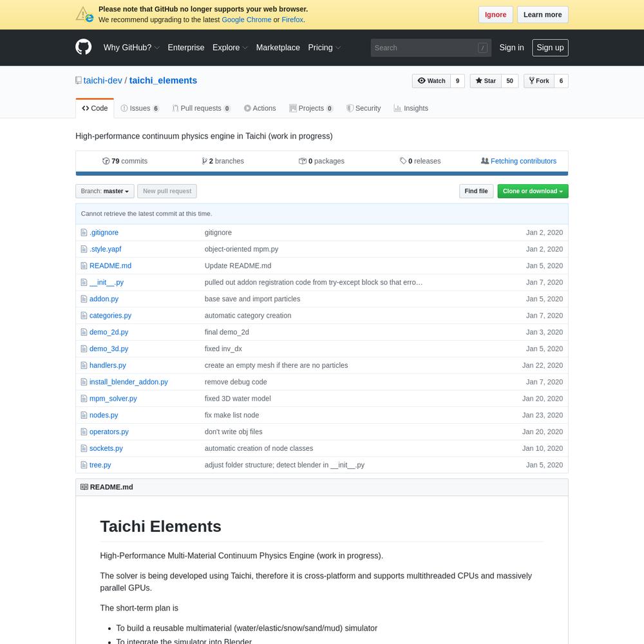
Task: Click the repository book icon beside taichi-dev
Action: click(79, 80)
